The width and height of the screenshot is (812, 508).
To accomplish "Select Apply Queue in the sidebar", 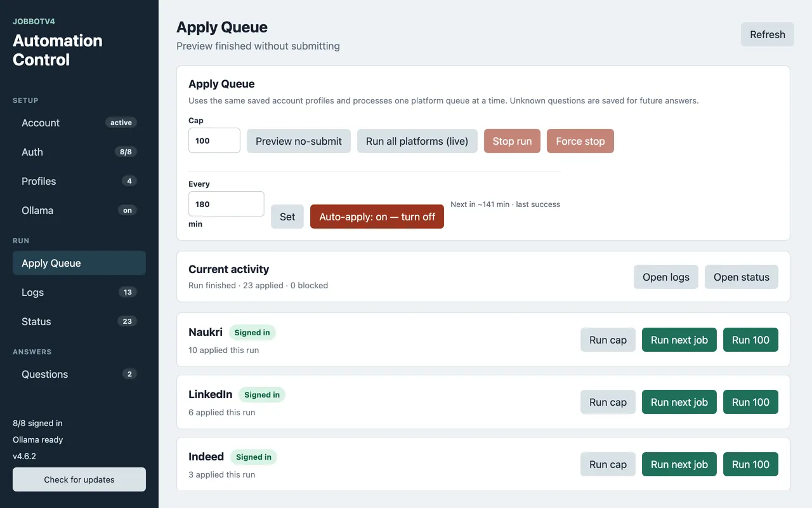I will pyautogui.click(x=79, y=263).
